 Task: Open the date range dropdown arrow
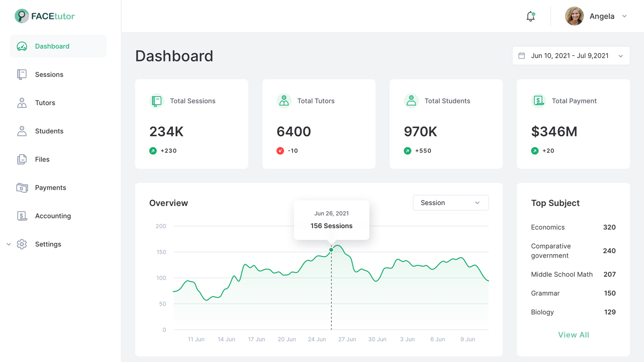click(620, 56)
